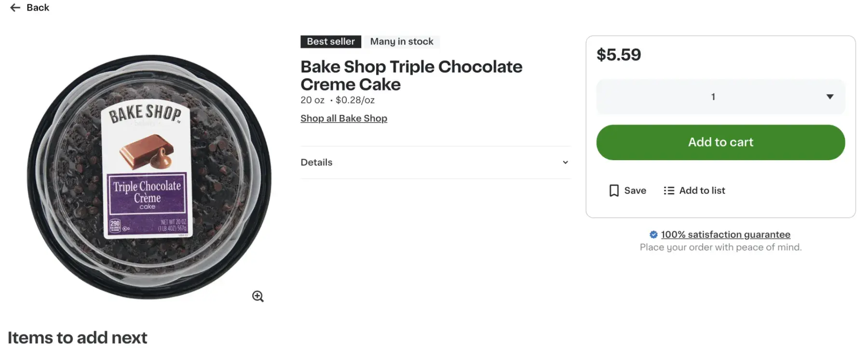
Task: Click the Triple Chocolate Creme cake photo
Action: pyautogui.click(x=149, y=177)
